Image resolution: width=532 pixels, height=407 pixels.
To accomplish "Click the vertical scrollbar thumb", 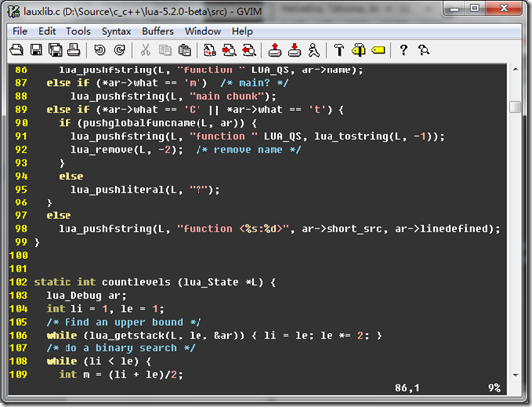I will click(515, 107).
